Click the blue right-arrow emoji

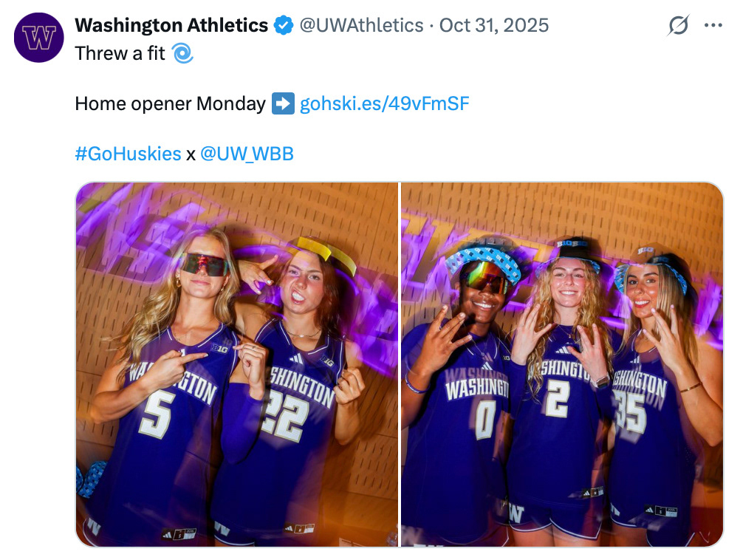tap(283, 103)
